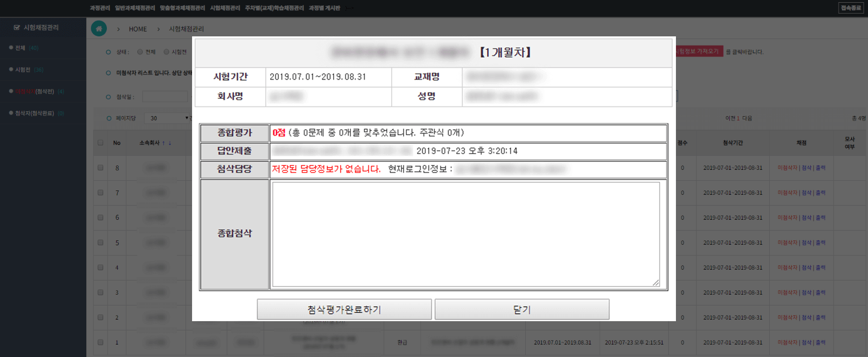This screenshot has width=868, height=357.
Task: Click 시험채점관리 in the breadcrumb
Action: coord(187,29)
